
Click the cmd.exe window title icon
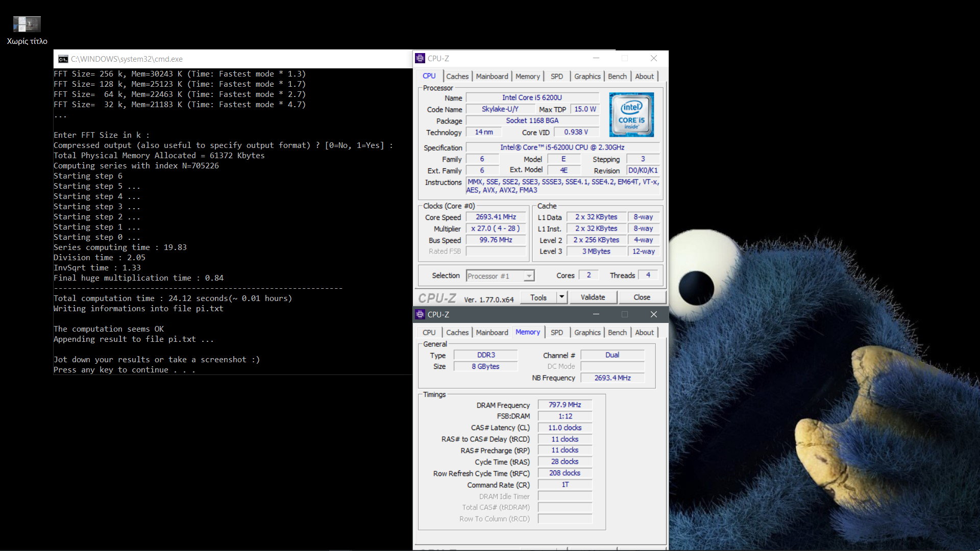63,59
